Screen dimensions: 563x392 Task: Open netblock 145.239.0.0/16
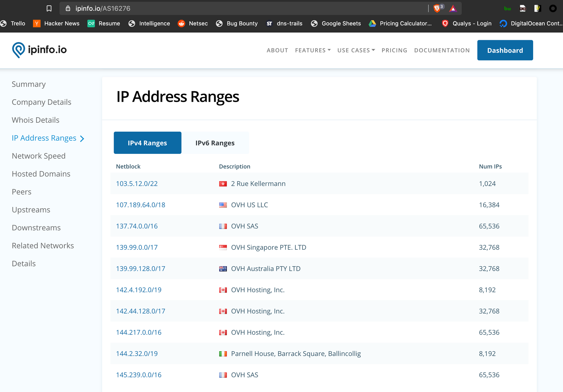tap(139, 375)
